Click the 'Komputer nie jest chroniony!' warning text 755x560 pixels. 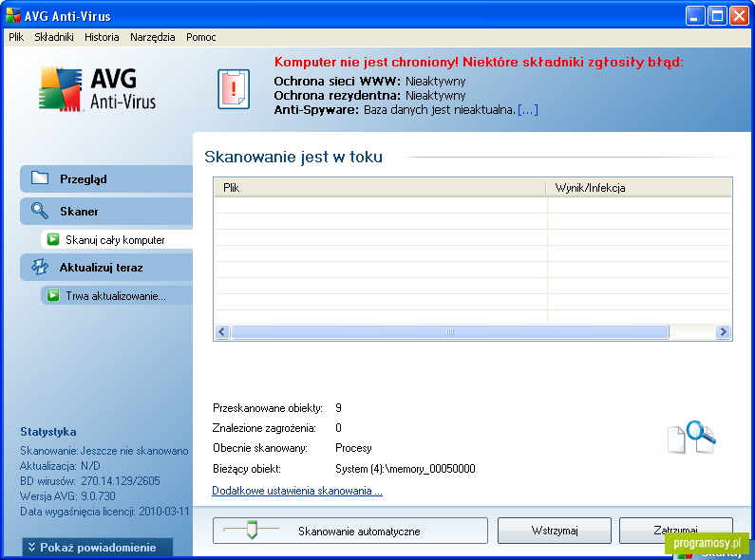click(x=367, y=62)
